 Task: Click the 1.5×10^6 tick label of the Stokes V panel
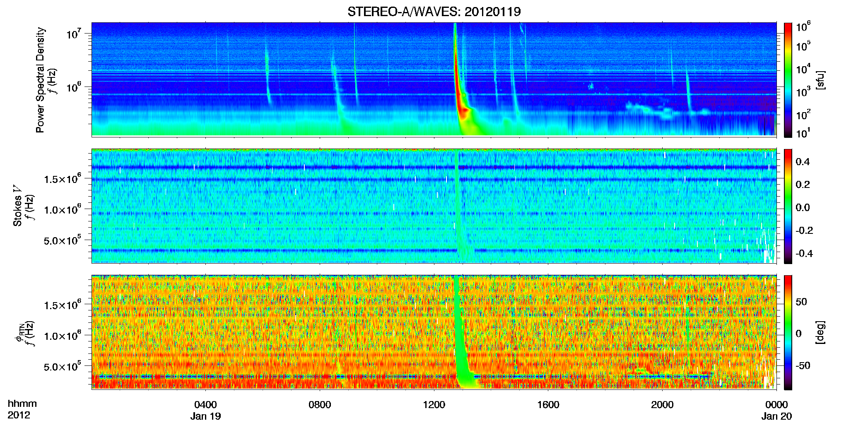(x=63, y=179)
